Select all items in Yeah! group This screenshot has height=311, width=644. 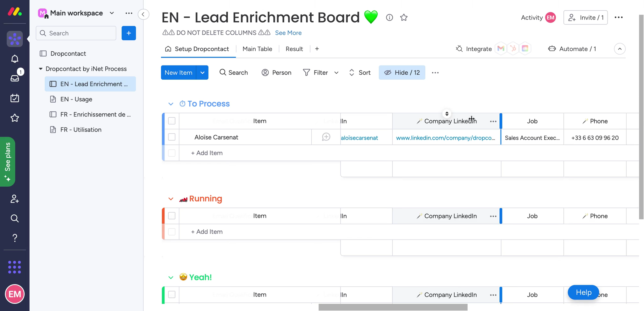pyautogui.click(x=172, y=294)
